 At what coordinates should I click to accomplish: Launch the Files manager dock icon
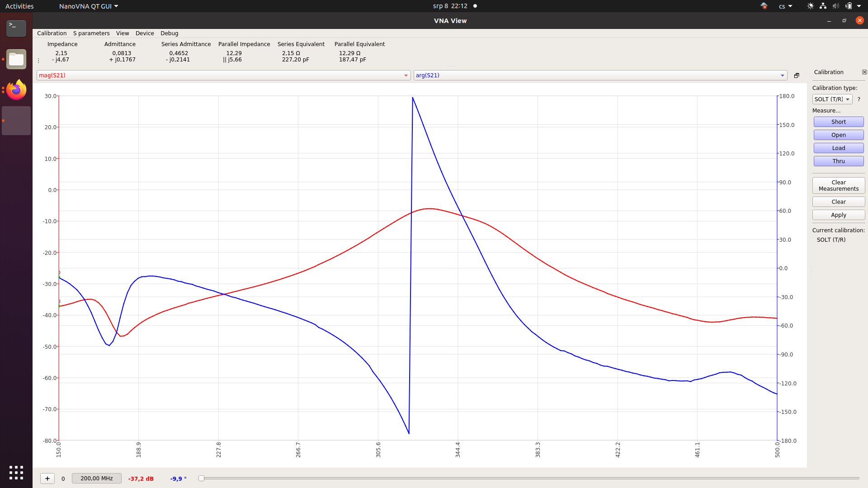16,59
